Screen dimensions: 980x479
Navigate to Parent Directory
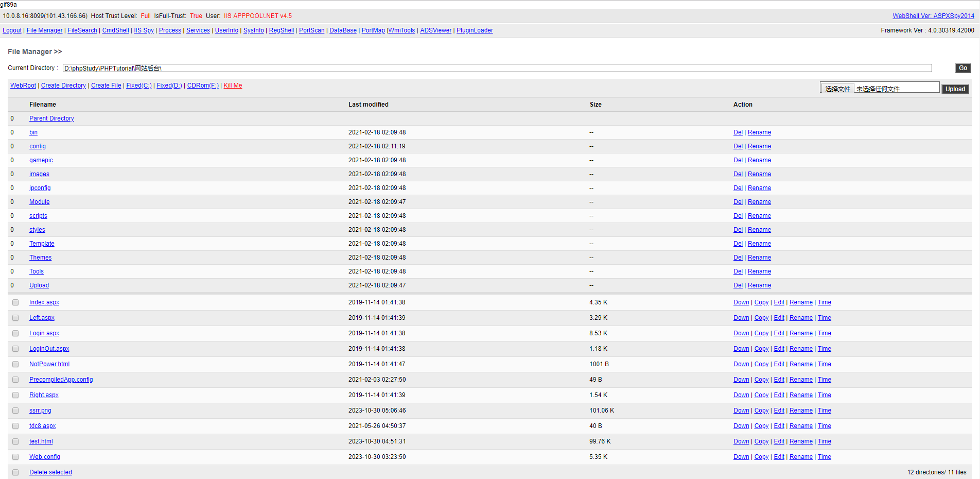click(51, 118)
